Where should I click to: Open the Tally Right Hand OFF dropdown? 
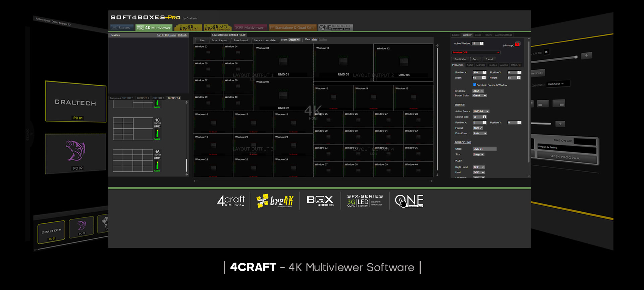[479, 167]
